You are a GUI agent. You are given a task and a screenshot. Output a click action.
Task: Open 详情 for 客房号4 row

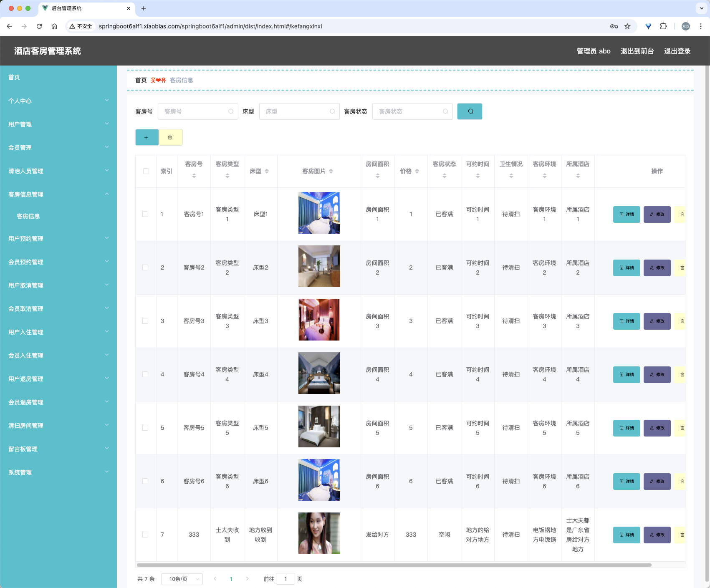627,375
